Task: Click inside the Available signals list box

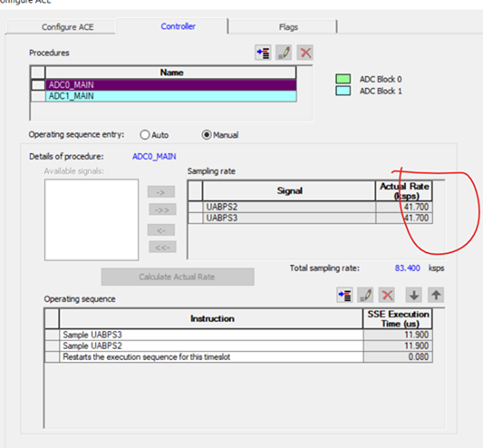Action: pos(92,219)
